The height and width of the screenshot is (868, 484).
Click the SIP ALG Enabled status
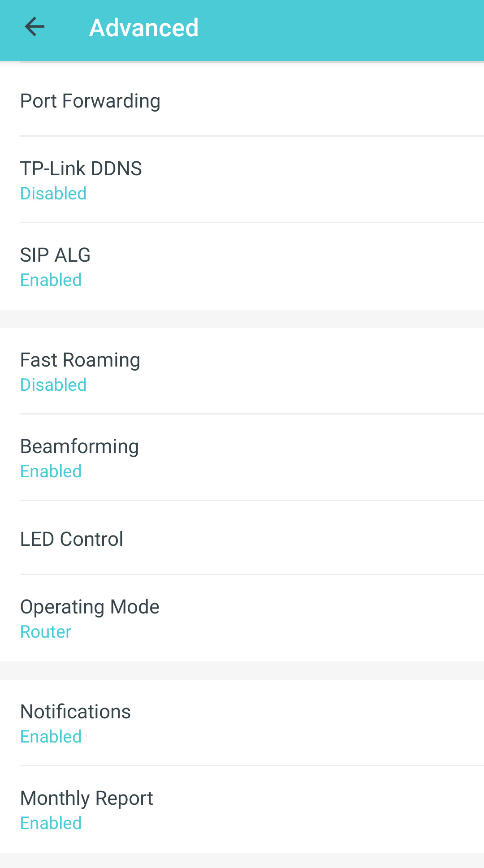pos(51,280)
